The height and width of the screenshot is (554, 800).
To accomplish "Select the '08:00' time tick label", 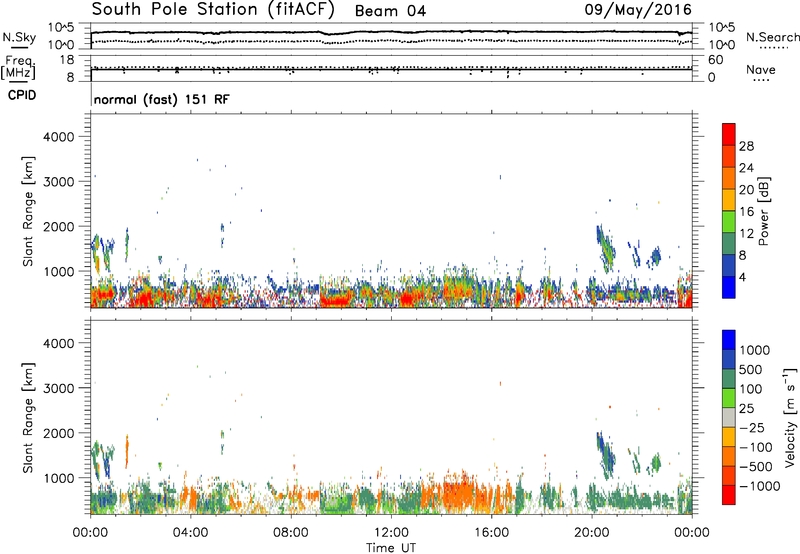I will [x=291, y=533].
